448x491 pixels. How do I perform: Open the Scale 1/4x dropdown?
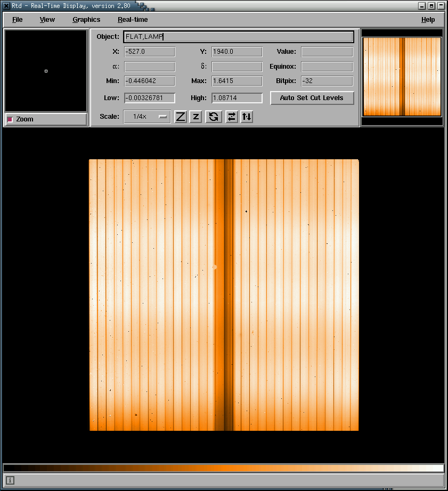tap(147, 117)
